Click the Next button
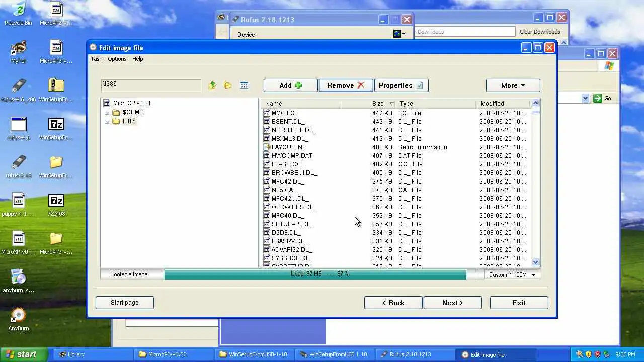This screenshot has width=644, height=362. click(x=453, y=303)
